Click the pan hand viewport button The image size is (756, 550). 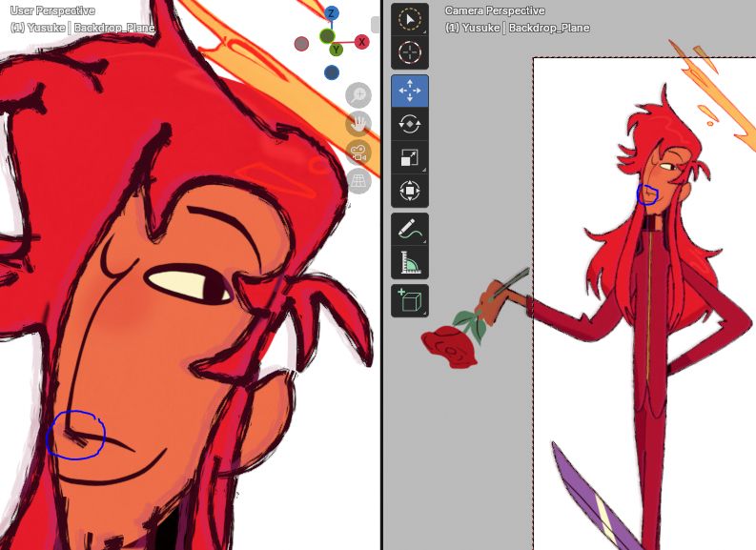358,124
